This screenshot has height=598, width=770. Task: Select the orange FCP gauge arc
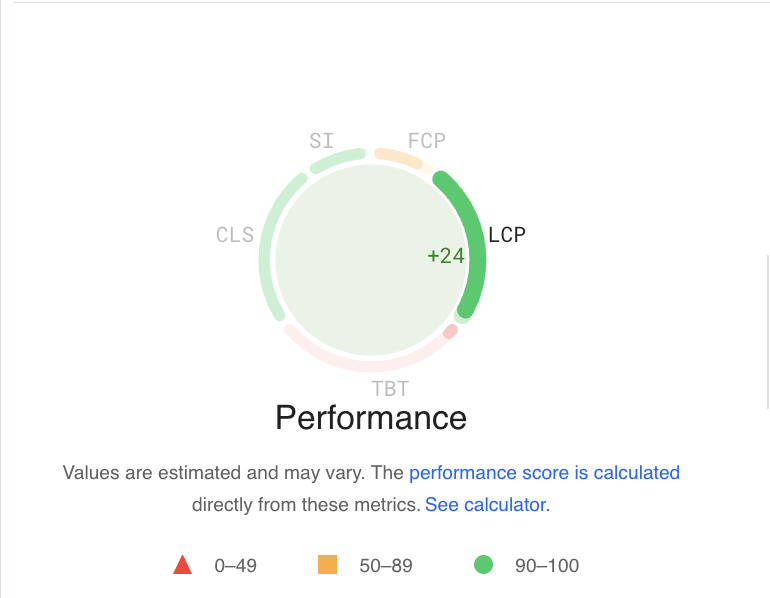point(398,157)
